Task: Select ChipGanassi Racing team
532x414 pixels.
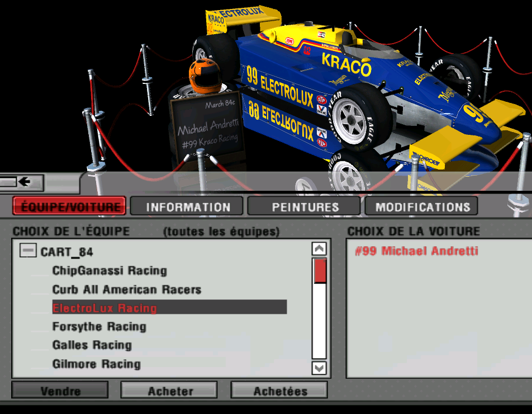Action: [x=110, y=271]
